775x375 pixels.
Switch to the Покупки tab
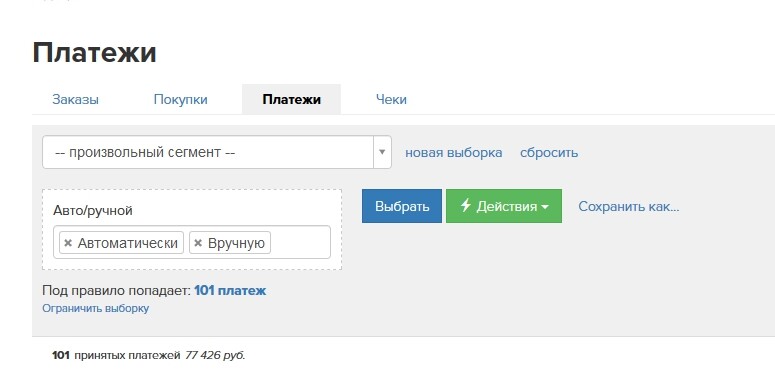point(180,99)
